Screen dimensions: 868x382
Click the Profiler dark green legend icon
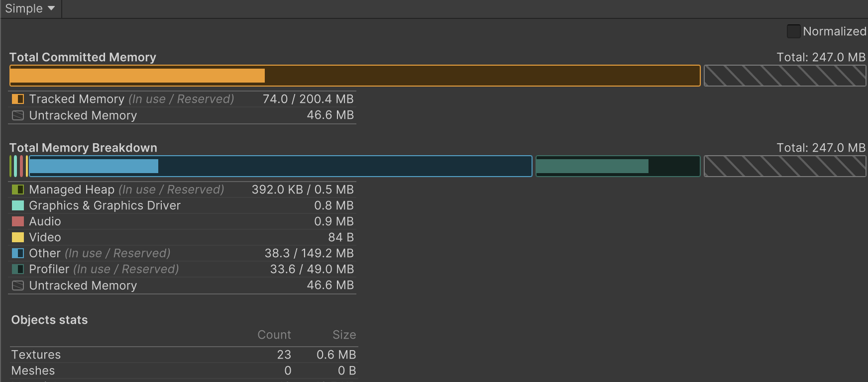18,269
